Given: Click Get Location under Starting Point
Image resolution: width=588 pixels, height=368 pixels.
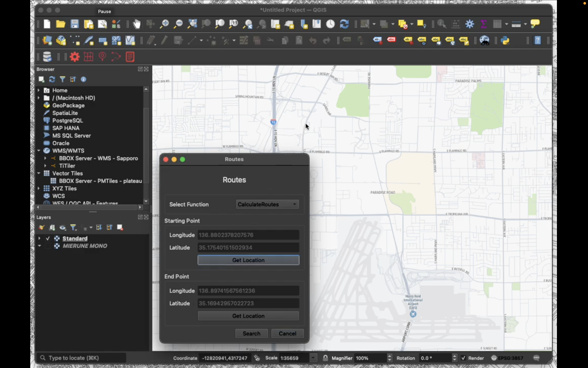Looking at the screenshot, I should coord(248,260).
